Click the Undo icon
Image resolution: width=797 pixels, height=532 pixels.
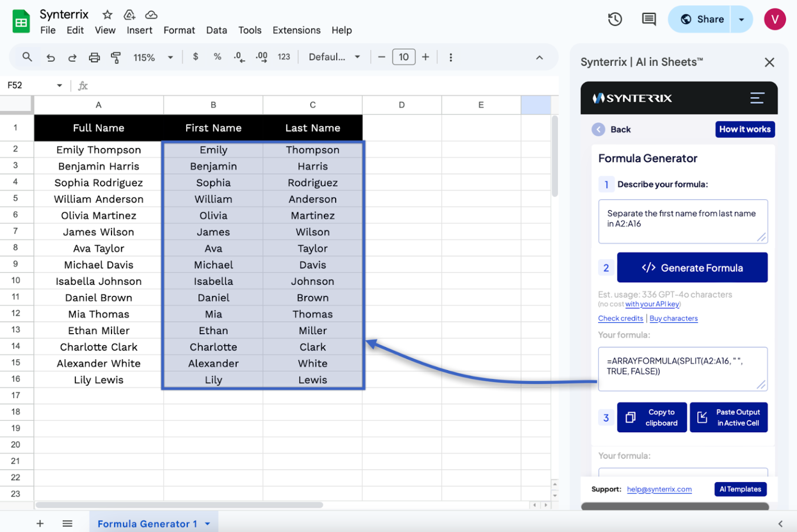point(50,57)
